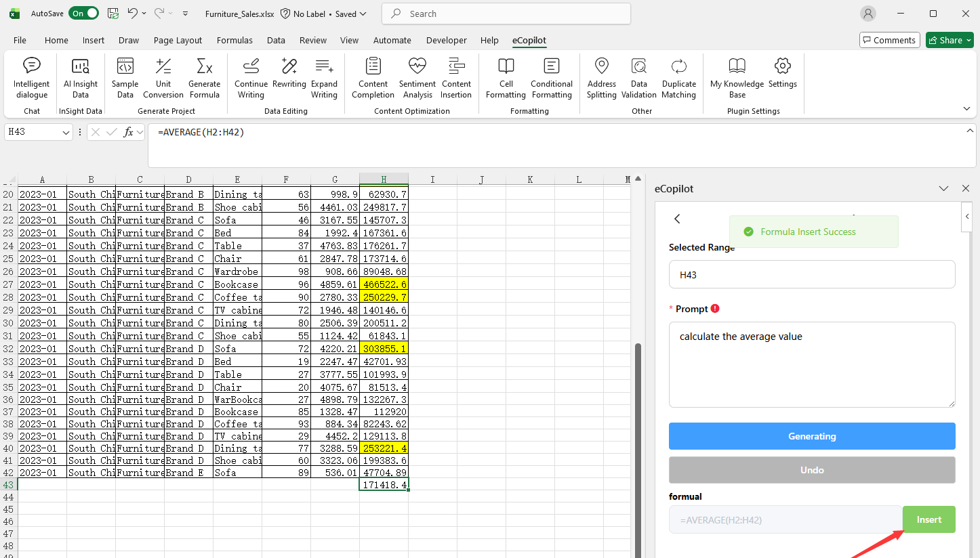This screenshot has width=980, height=558.
Task: Turn off AutoSave
Action: point(83,12)
